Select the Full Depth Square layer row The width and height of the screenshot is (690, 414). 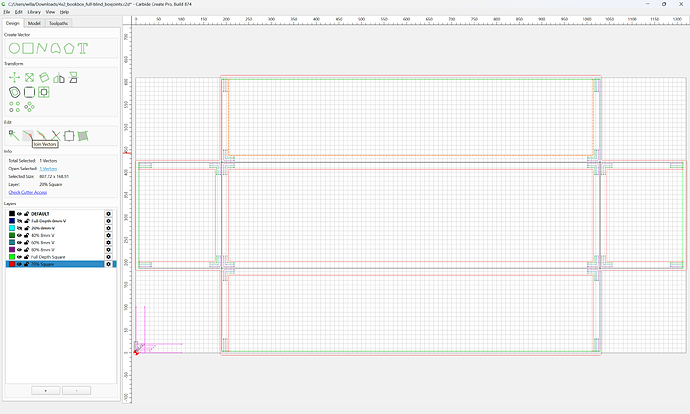point(61,257)
